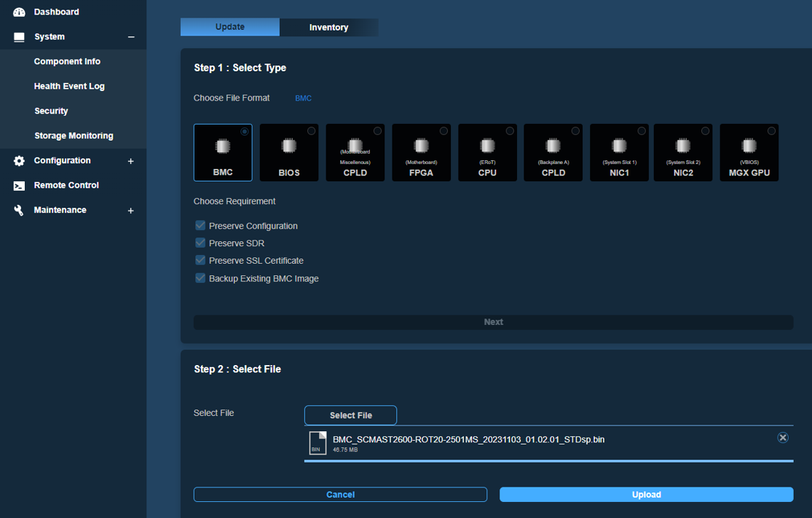Toggle Preserve SSL Certificate checkbox
The image size is (812, 518).
tap(200, 261)
